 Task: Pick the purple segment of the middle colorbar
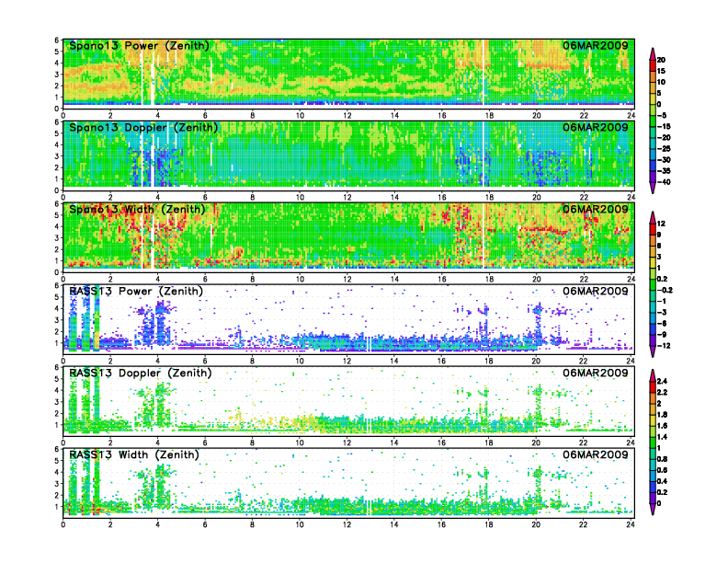tap(653, 340)
